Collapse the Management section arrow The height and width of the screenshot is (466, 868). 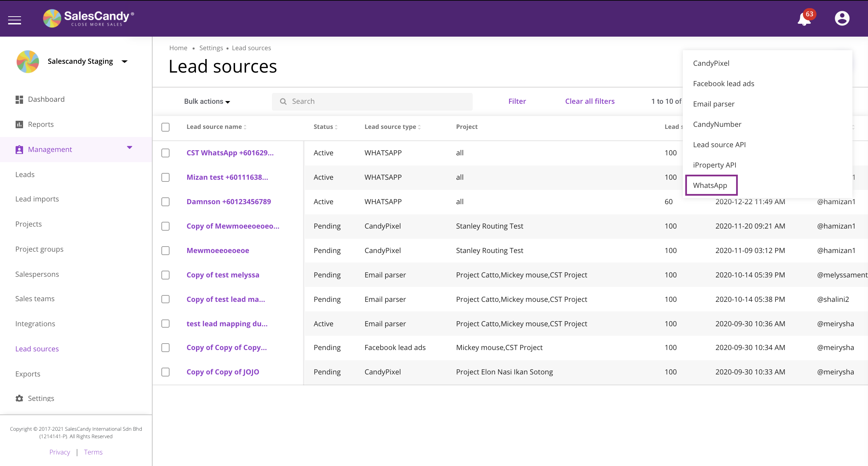(130, 148)
